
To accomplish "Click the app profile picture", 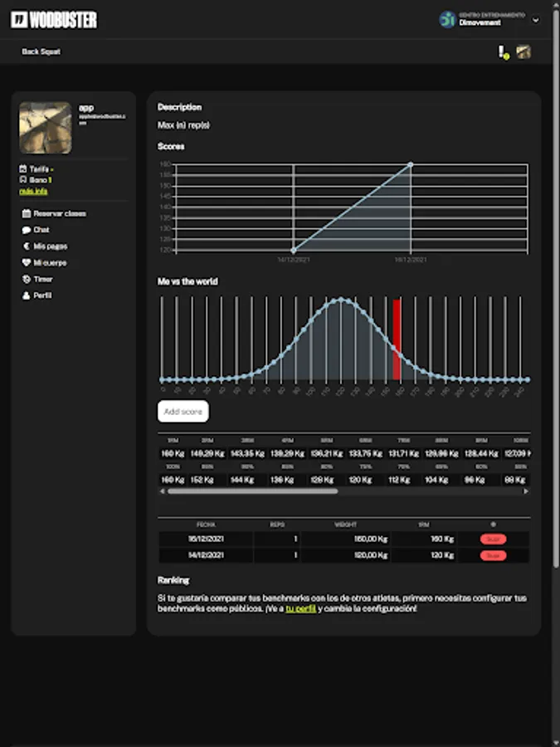I will 46,127.
